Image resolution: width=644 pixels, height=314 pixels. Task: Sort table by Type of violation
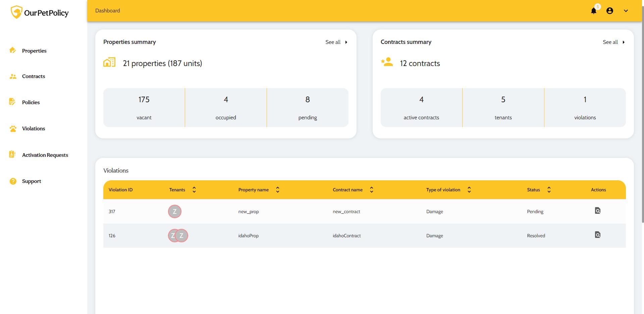[x=469, y=190]
